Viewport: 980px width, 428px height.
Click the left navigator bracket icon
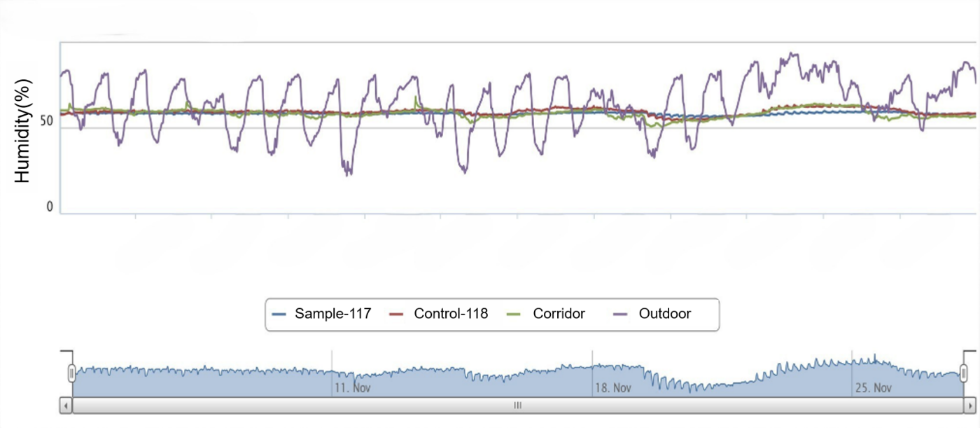tap(65, 350)
